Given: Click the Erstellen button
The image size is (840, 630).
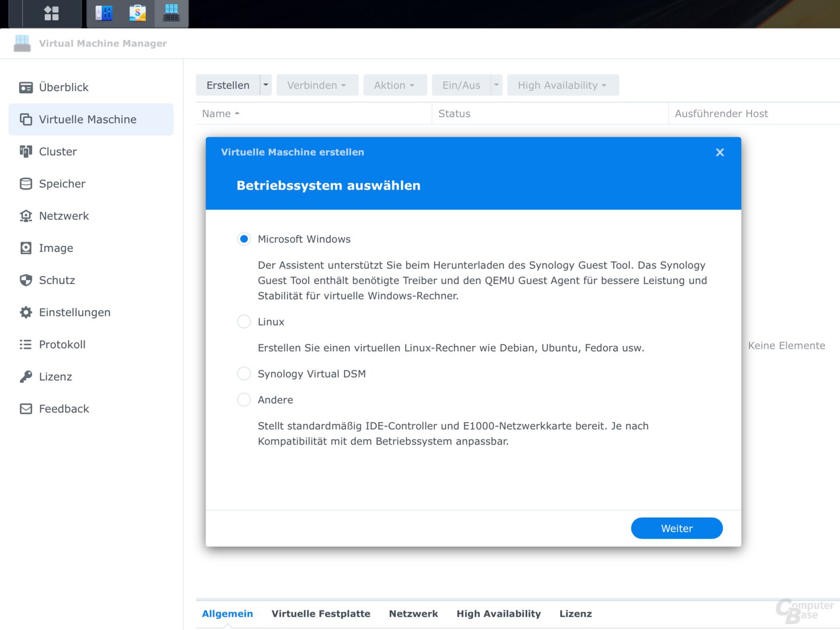Looking at the screenshot, I should click(228, 85).
